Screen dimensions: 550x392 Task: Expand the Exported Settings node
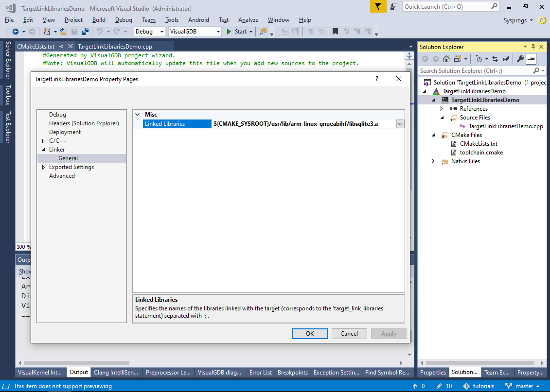point(43,167)
